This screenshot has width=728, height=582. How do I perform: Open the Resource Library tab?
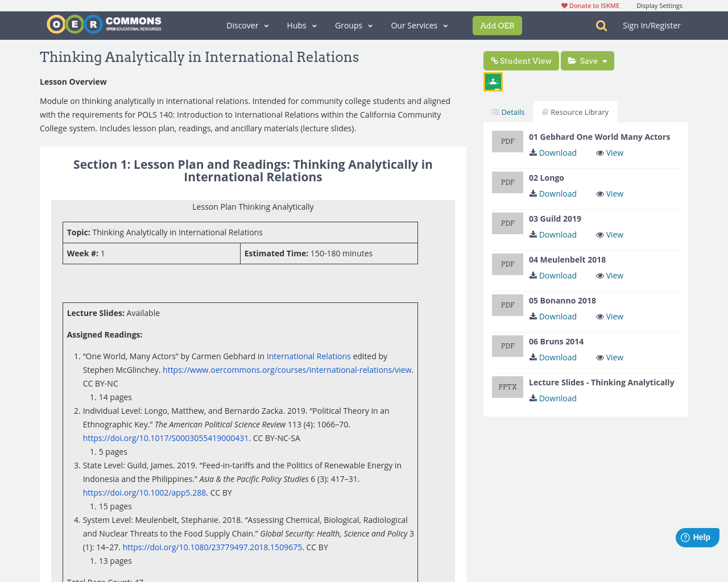(x=575, y=111)
